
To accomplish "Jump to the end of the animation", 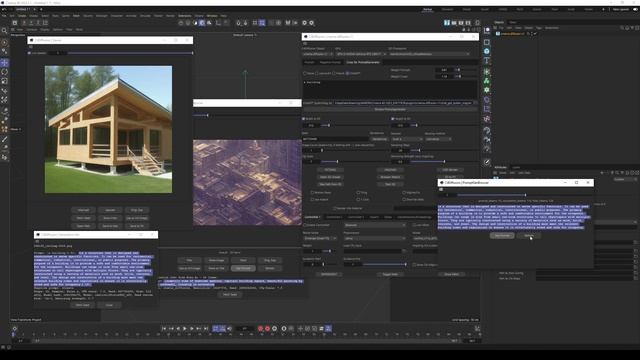I will coord(206,329).
